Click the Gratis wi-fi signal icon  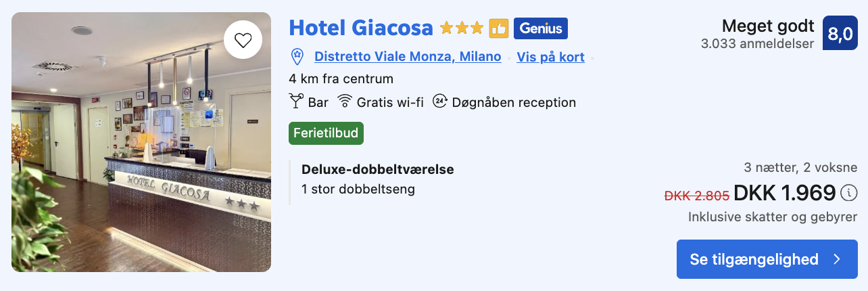pyautogui.click(x=345, y=102)
